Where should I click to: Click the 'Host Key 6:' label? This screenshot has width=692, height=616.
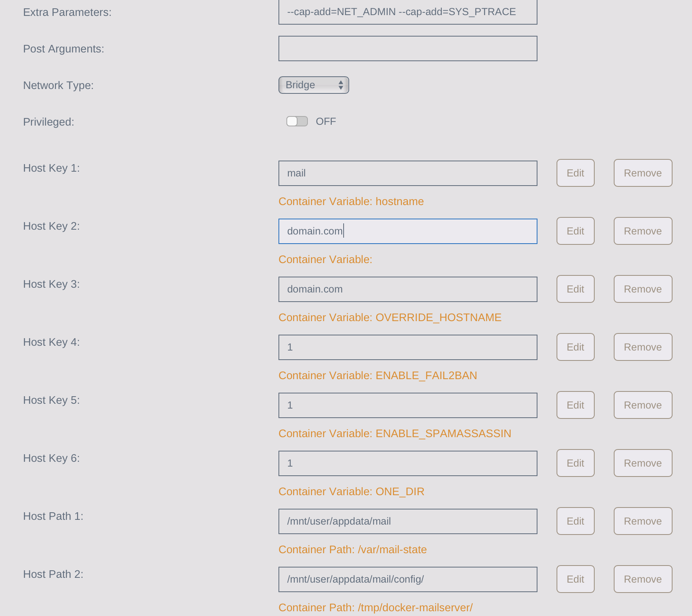(51, 458)
